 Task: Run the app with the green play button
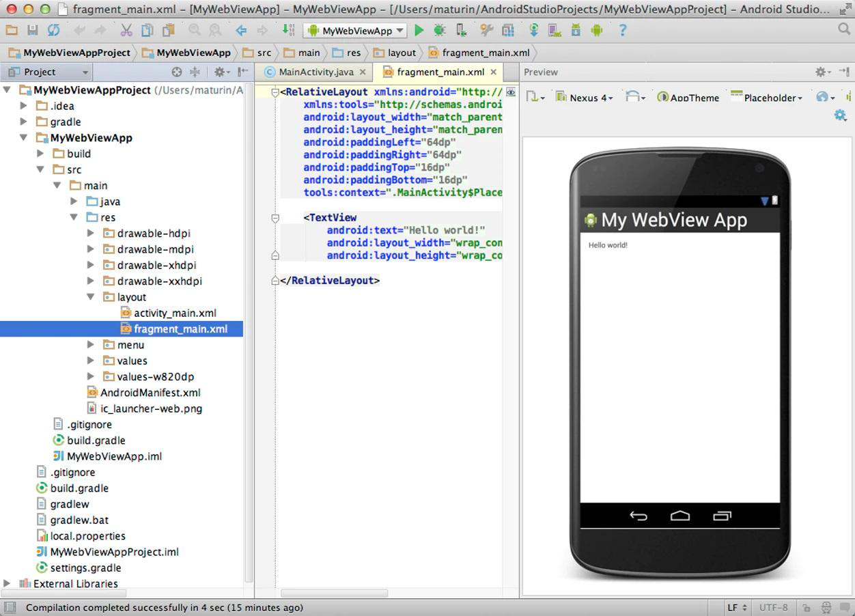pyautogui.click(x=419, y=30)
